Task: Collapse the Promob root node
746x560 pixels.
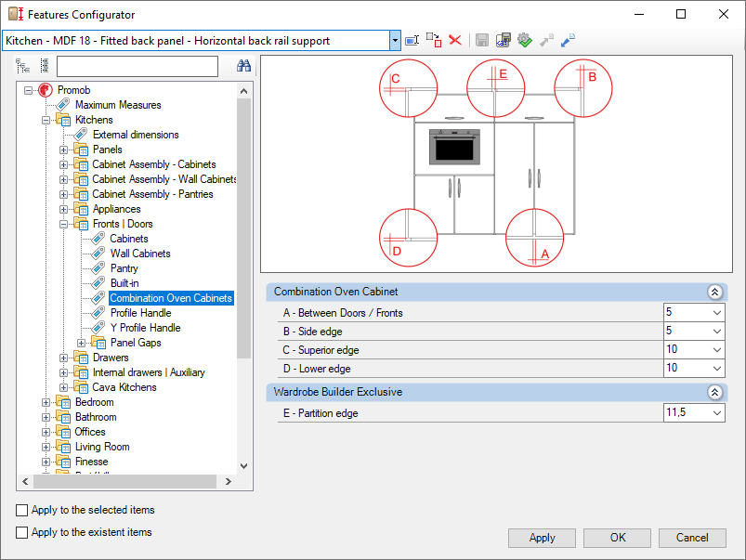Action: 28,90
